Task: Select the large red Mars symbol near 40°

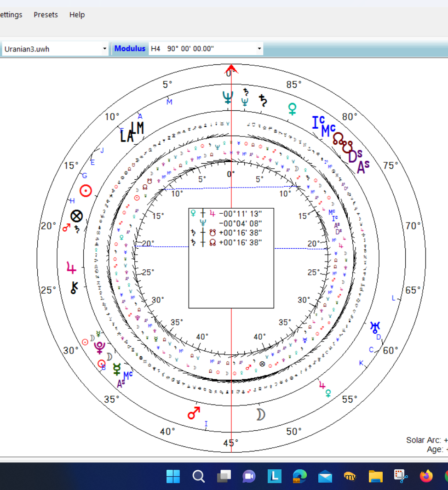Action: point(194,412)
